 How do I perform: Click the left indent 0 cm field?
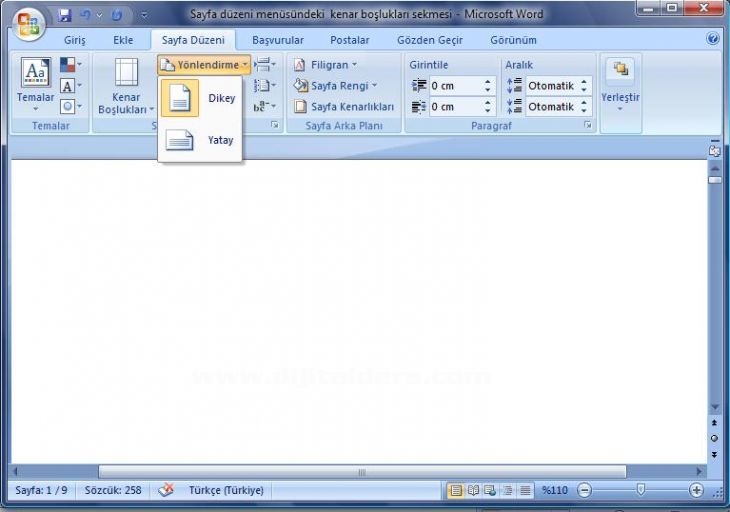tap(455, 86)
